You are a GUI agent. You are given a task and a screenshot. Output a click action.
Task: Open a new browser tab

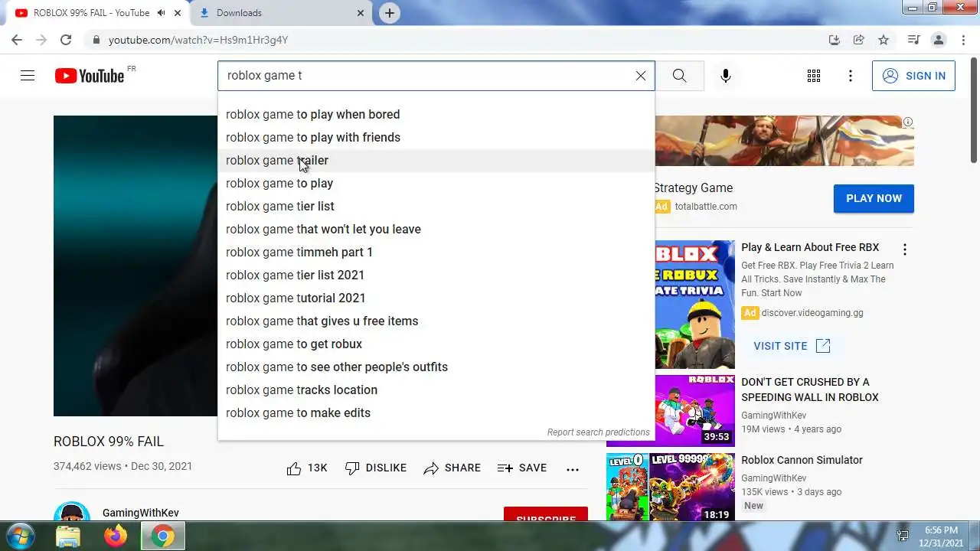[390, 13]
